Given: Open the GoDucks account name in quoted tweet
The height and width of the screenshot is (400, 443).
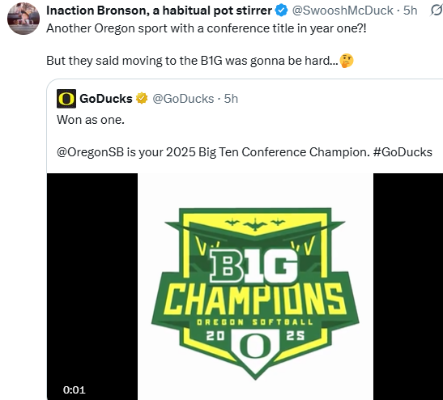Looking at the screenshot, I should 106,99.
